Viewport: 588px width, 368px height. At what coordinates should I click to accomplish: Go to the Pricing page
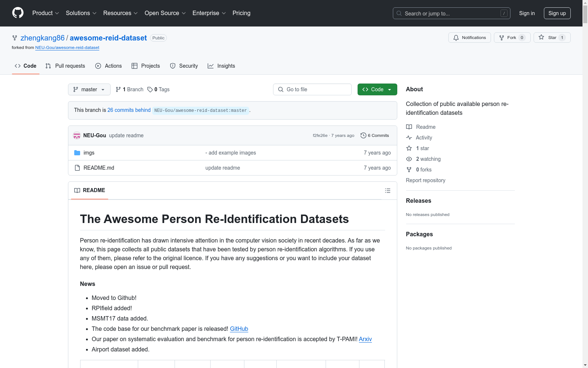tap(241, 13)
